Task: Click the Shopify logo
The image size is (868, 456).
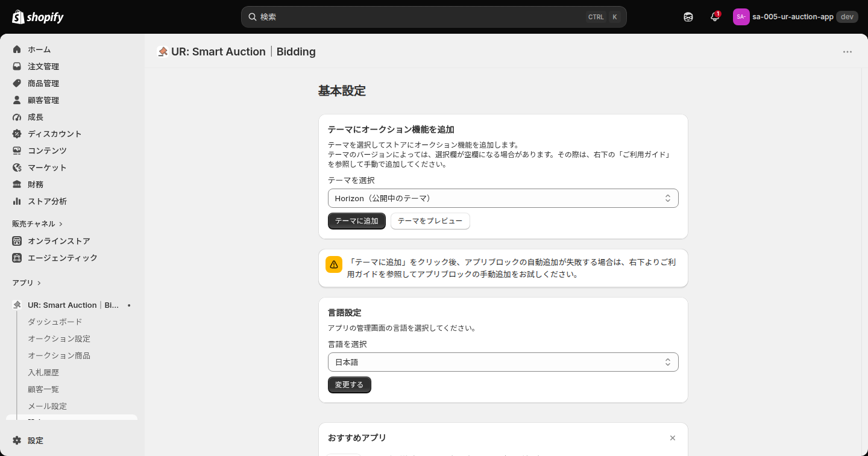Action: (x=38, y=17)
